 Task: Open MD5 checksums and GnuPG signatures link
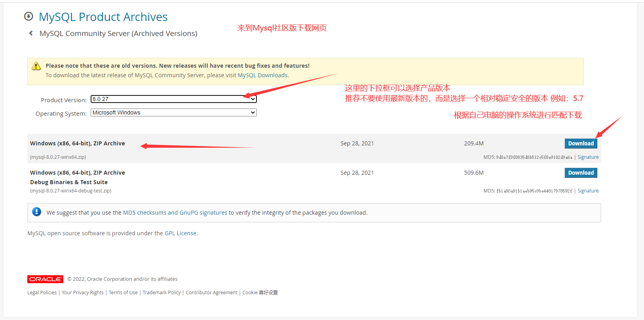pyautogui.click(x=175, y=213)
